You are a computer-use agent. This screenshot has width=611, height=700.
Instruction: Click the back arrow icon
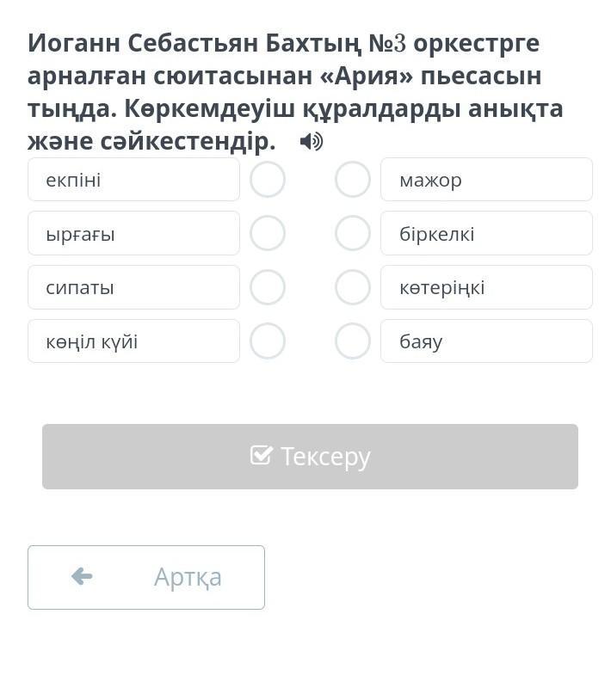[x=82, y=576]
